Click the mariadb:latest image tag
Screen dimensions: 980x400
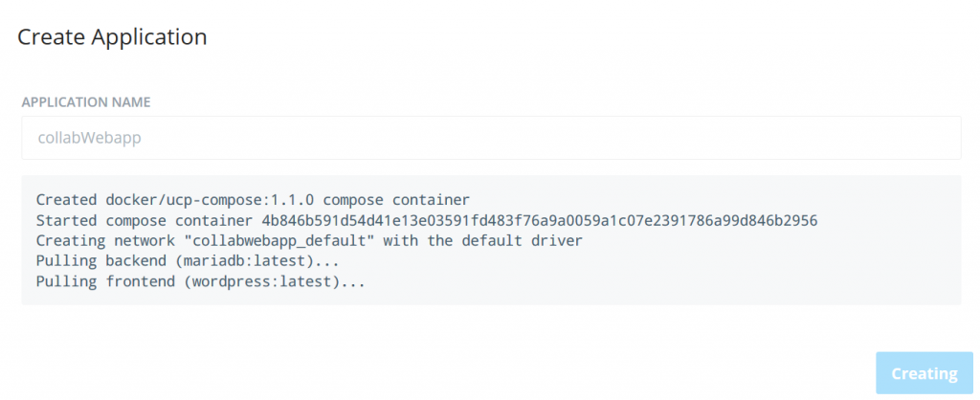click(x=242, y=261)
